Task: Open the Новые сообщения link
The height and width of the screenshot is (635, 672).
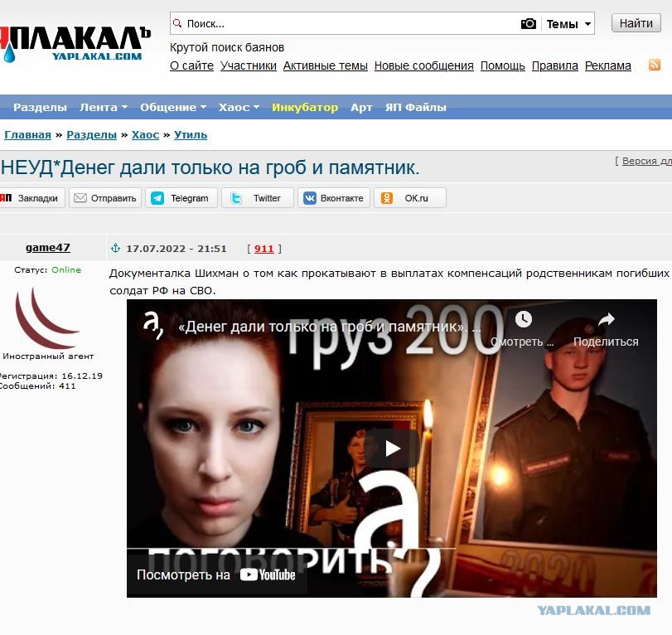Action: pos(424,65)
